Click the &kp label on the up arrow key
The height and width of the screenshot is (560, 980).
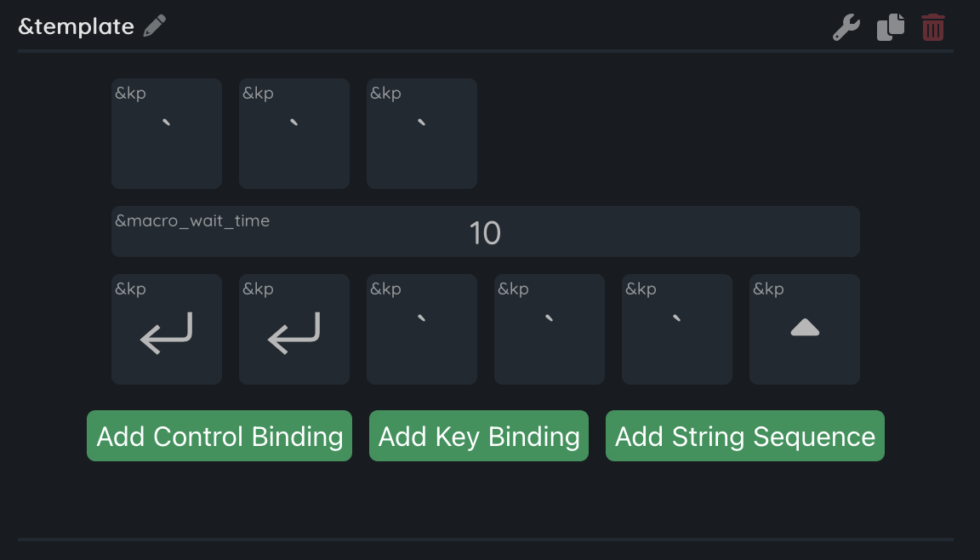tap(768, 289)
